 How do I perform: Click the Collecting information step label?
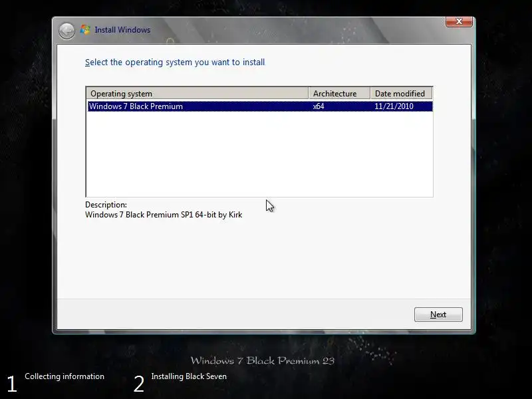click(65, 376)
